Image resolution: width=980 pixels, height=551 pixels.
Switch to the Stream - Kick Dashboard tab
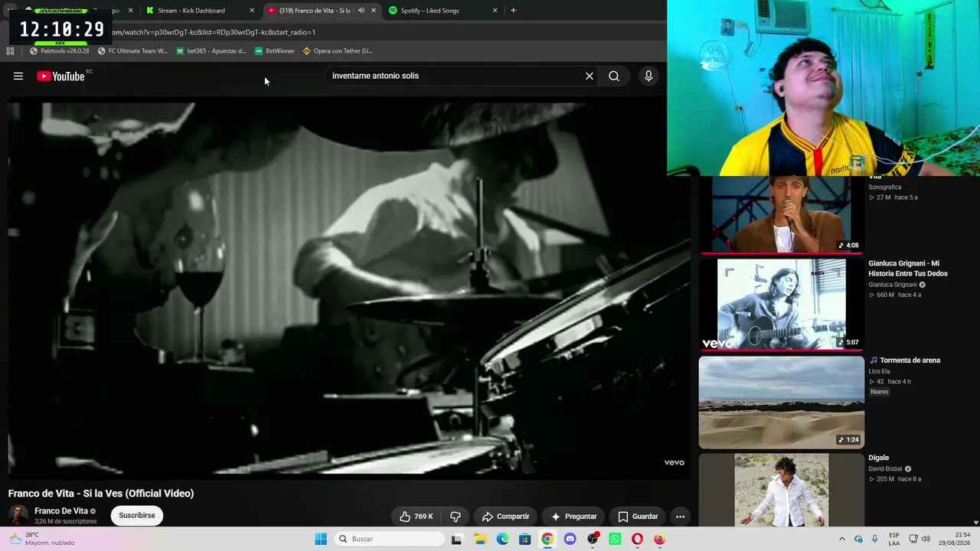click(x=201, y=11)
